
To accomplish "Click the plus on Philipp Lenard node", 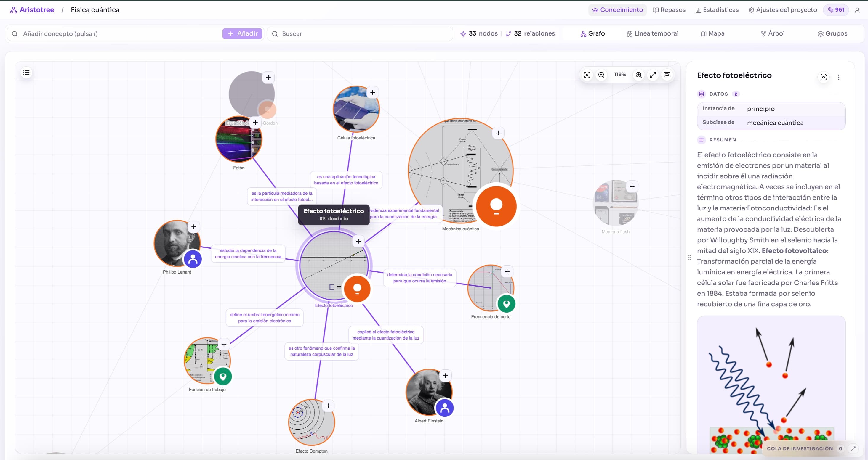I will (x=193, y=227).
